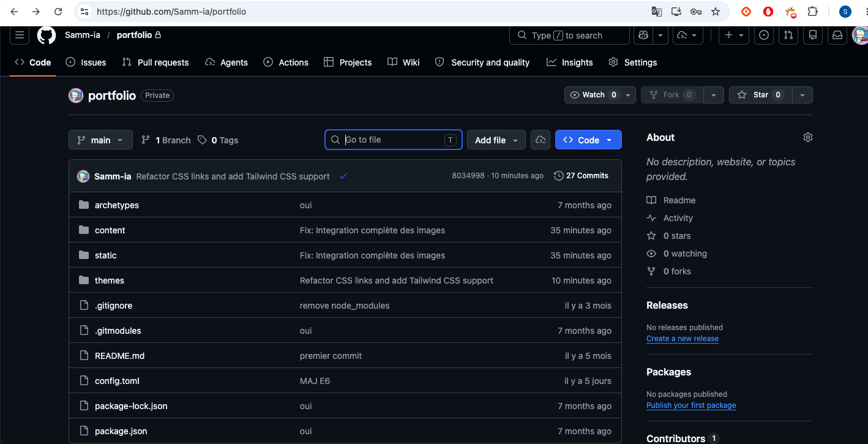Expand the Copilot dropdown arrow in header

(x=660, y=36)
